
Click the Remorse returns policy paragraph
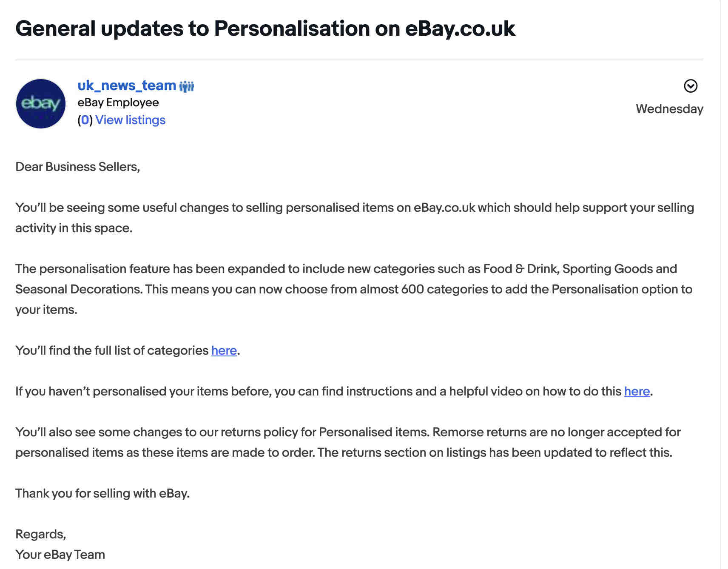[348, 442]
